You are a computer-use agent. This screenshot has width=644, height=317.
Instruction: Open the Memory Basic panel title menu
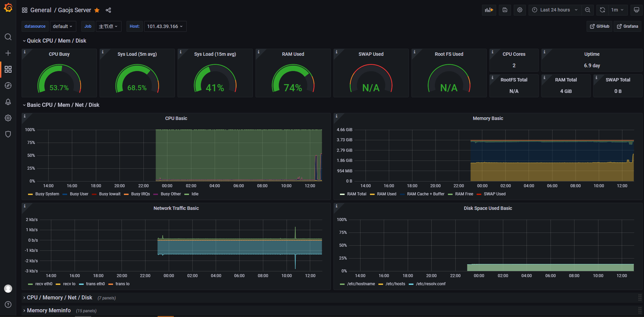click(488, 118)
